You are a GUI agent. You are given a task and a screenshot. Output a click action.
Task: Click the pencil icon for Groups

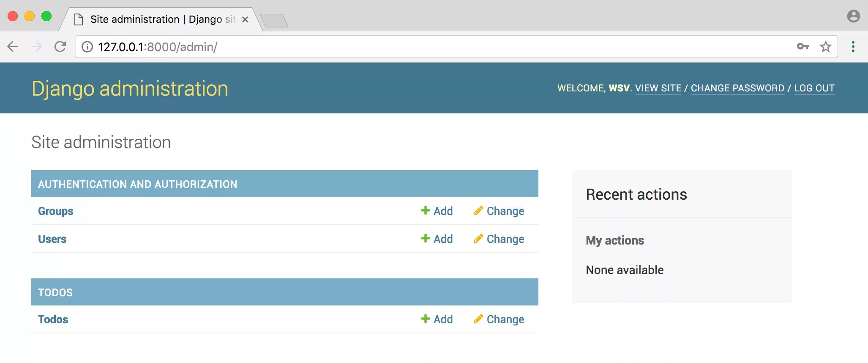pyautogui.click(x=478, y=210)
